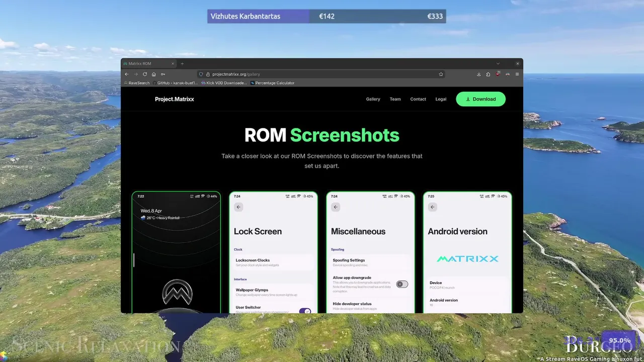This screenshot has width=644, height=362.
Task: Open the browser home page icon
Action: (154, 74)
